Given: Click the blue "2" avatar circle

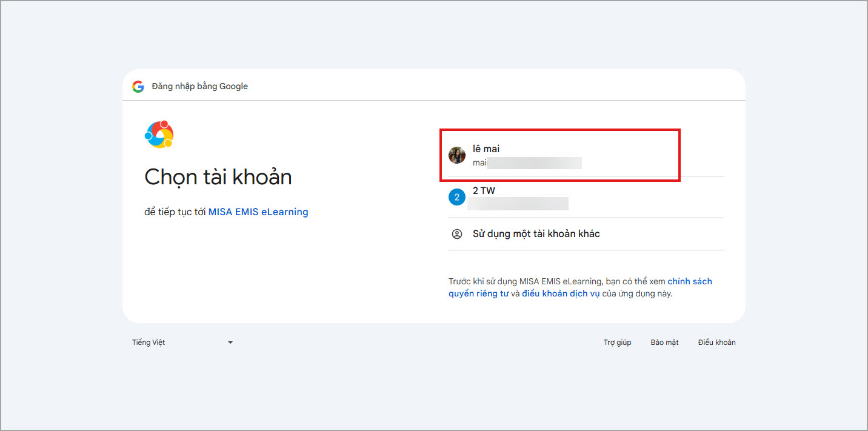Looking at the screenshot, I should pos(457,197).
